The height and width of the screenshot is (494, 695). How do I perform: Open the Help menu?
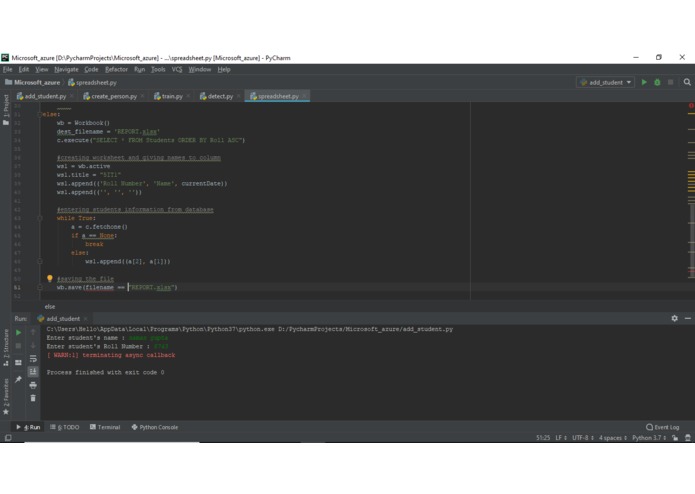coord(224,70)
